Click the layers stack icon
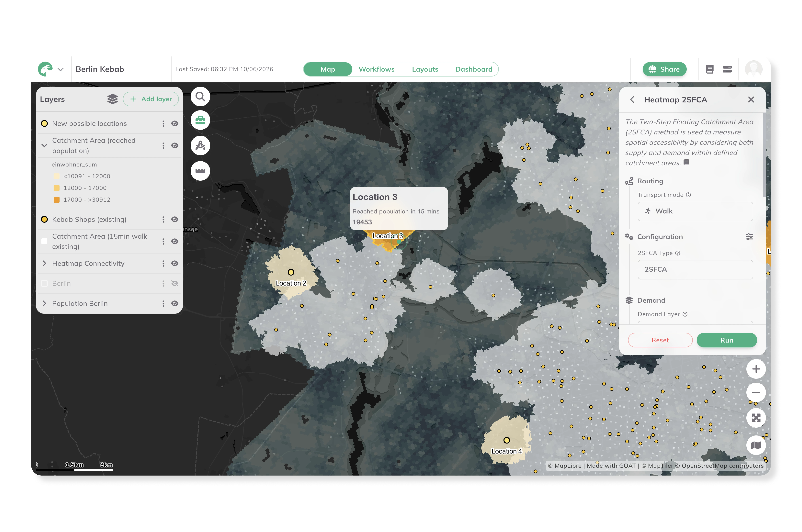The height and width of the screenshot is (532, 802). click(x=112, y=99)
